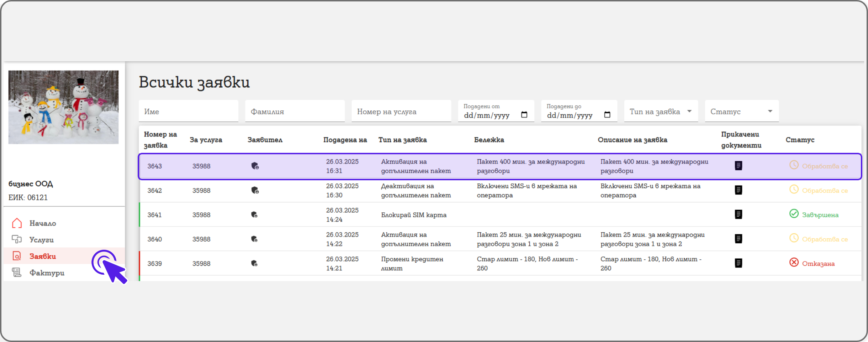The height and width of the screenshot is (342, 868).
Task: Click the snowmen profile picture
Action: click(x=63, y=107)
